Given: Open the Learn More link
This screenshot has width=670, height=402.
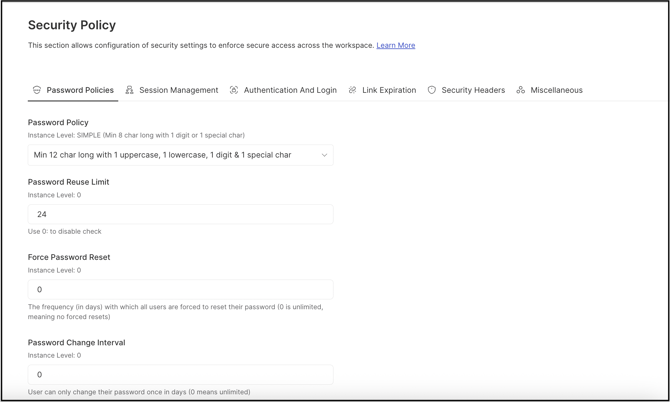Looking at the screenshot, I should 396,45.
